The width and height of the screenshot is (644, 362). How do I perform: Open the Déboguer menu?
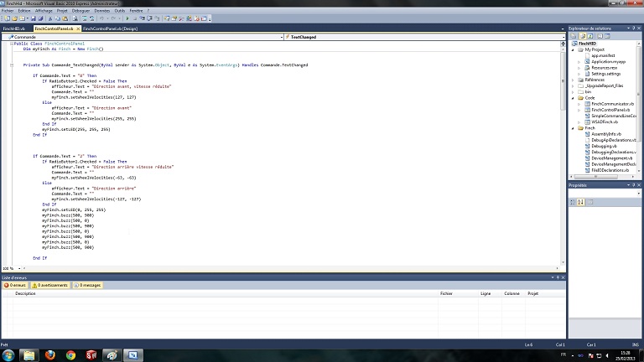(x=79, y=11)
